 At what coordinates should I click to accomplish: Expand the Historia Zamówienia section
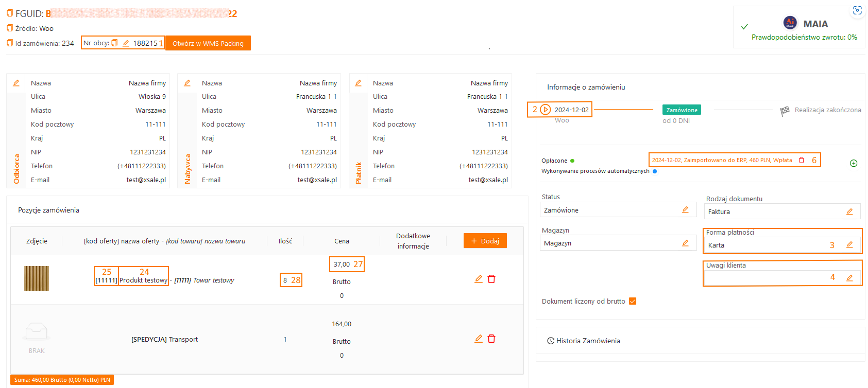[583, 341]
